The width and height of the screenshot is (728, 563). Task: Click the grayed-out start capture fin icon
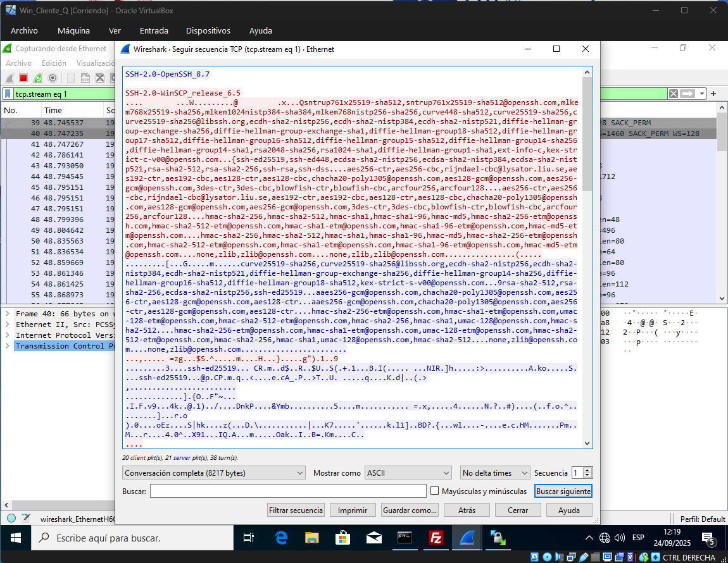(9, 78)
